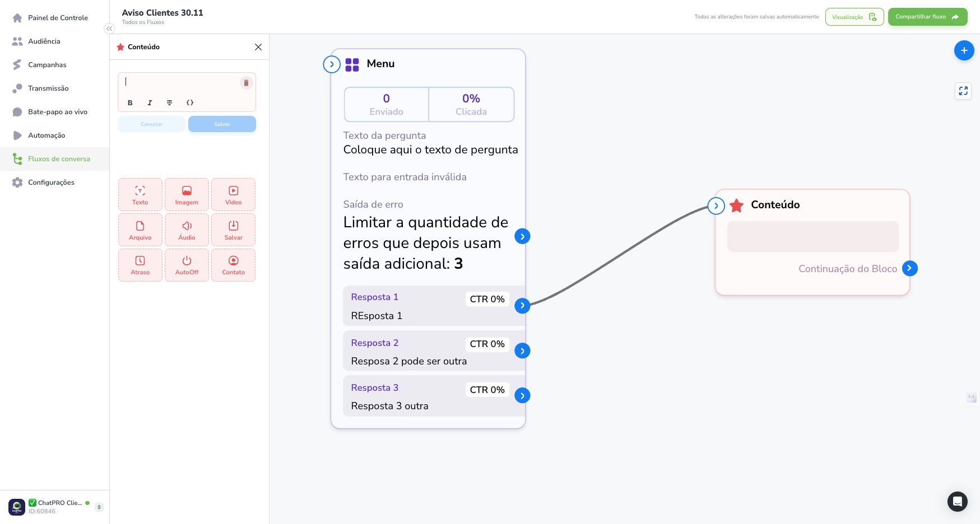Apply italic formatting
The height and width of the screenshot is (524, 980).
[x=150, y=103]
